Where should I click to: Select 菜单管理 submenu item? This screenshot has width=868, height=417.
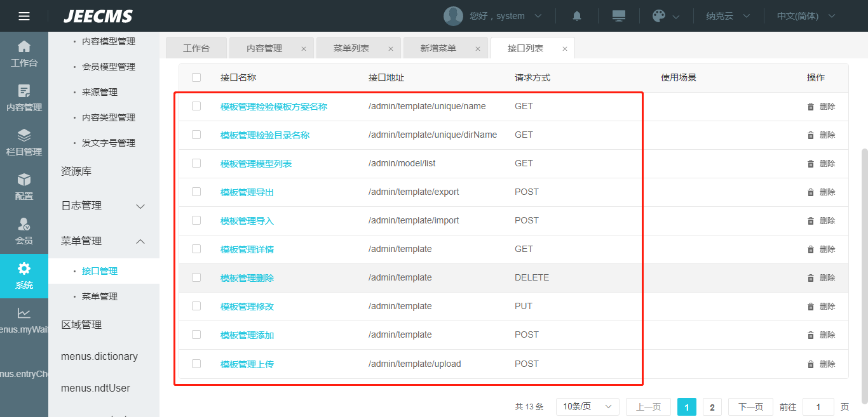tap(100, 296)
